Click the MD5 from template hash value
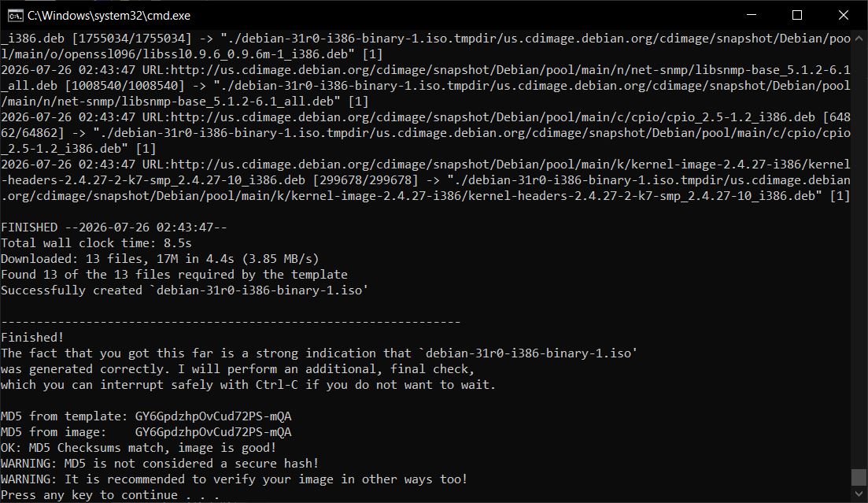Image resolution: width=868 pixels, height=503 pixels. (213, 416)
